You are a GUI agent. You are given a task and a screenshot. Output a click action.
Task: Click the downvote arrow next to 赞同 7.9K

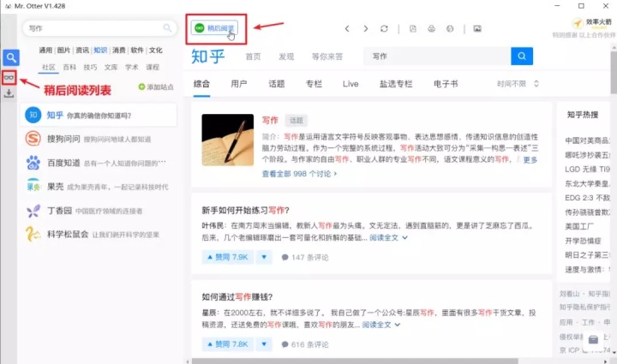pyautogui.click(x=264, y=257)
